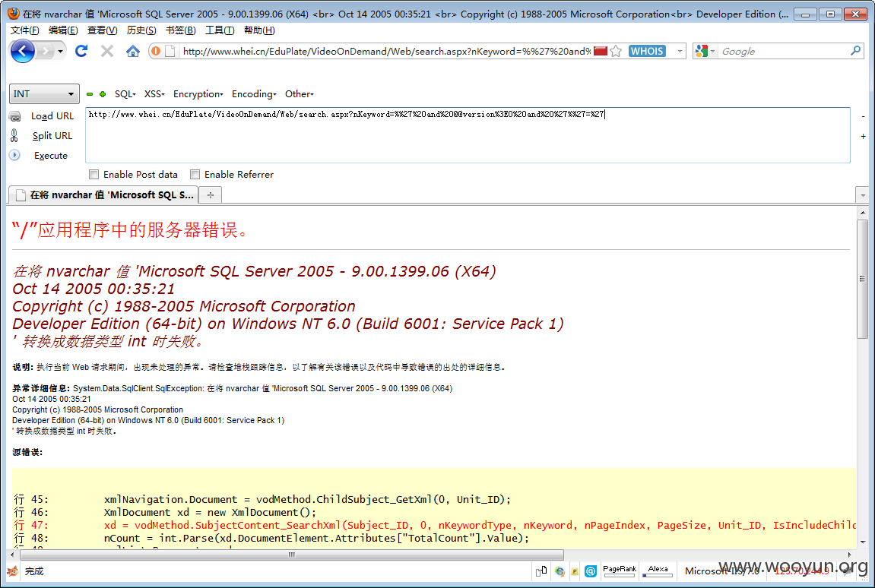The height and width of the screenshot is (588, 875).
Task: Click the search magnifier icon
Action: click(855, 52)
